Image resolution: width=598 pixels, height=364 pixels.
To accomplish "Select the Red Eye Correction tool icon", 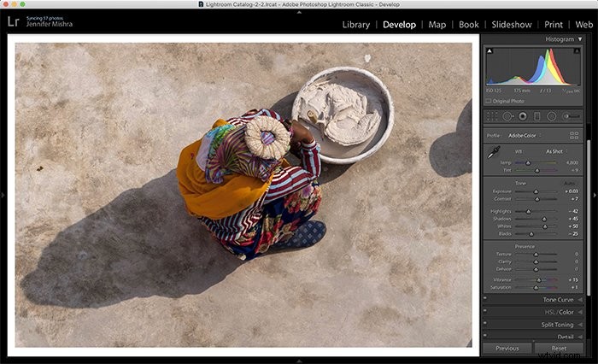I will [523, 116].
